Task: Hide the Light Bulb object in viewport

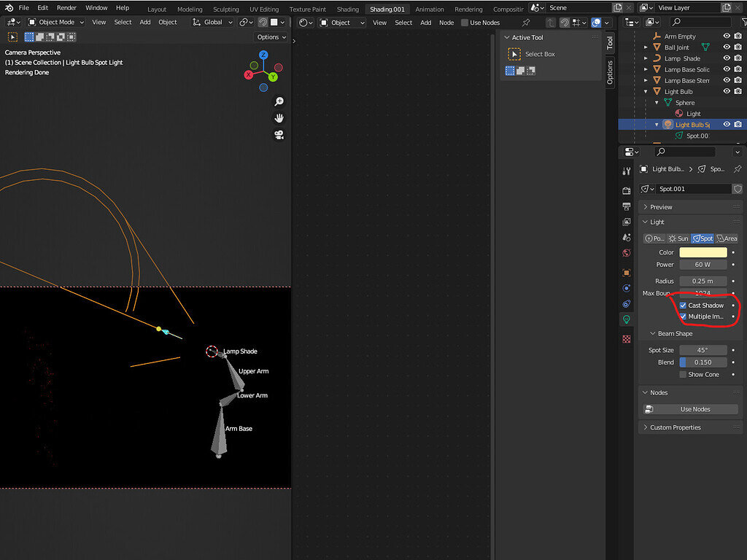Action: (727, 90)
